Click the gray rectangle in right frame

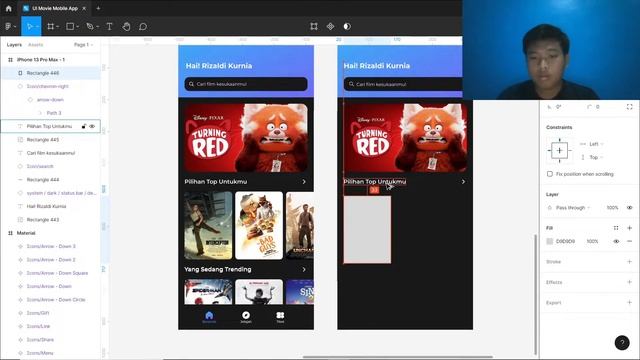point(367,230)
